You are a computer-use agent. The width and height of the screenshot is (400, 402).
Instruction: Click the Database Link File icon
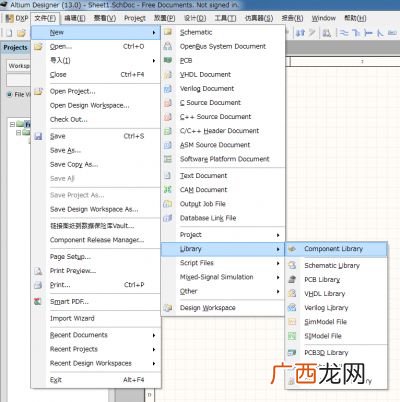tap(168, 218)
